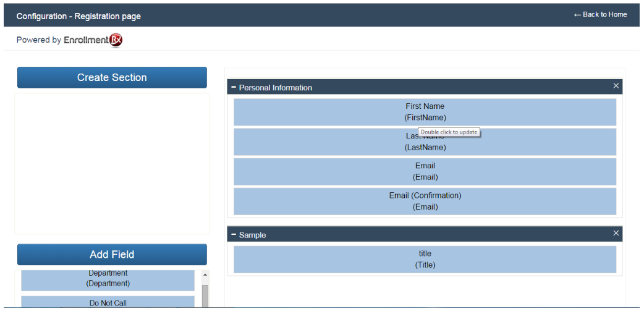The image size is (644, 311).
Task: Click the Sample section header title
Action: (253, 236)
